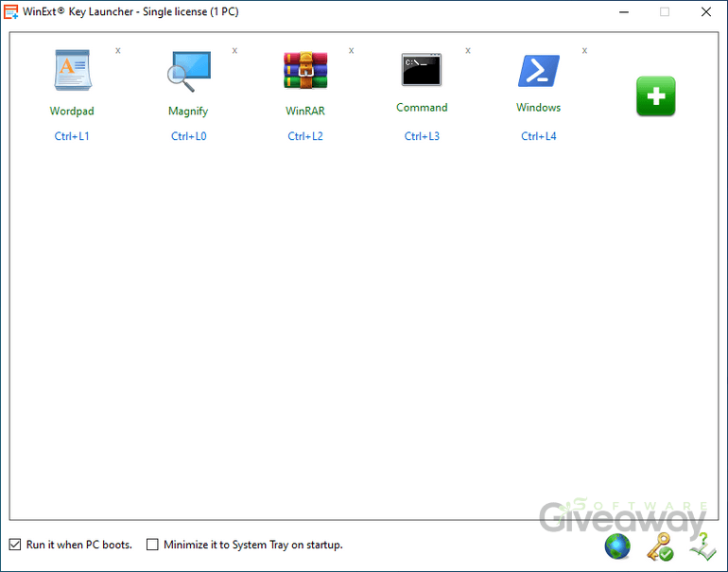This screenshot has width=728, height=572.
Task: Open the website via globe icon
Action: [617, 546]
